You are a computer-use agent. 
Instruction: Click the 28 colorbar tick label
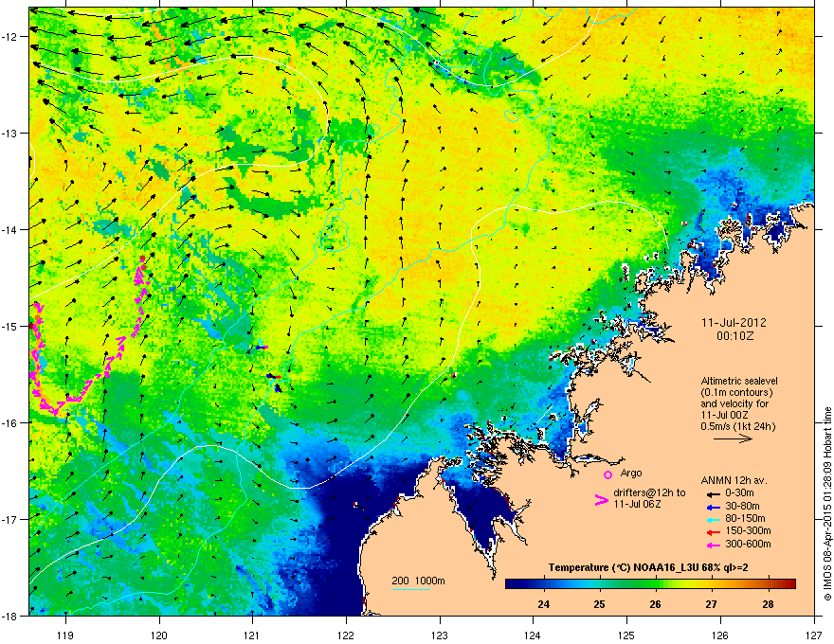pos(768,604)
